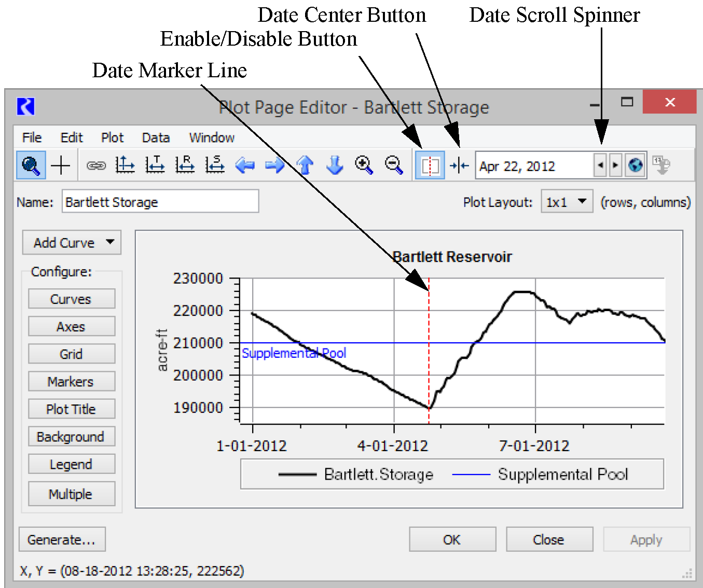Click the chain link axes icon

coord(96,165)
